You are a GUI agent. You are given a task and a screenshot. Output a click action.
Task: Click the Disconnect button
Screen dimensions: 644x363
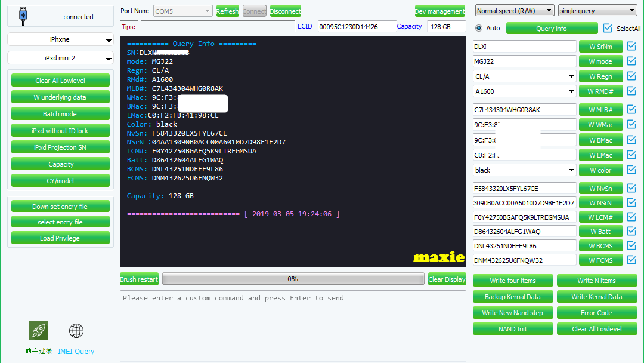pos(286,11)
